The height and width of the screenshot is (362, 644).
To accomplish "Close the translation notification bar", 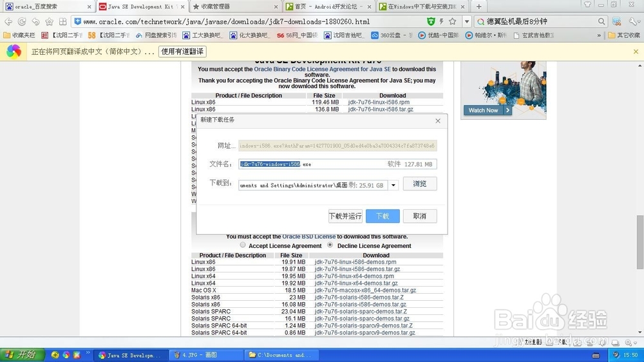I will (636, 52).
